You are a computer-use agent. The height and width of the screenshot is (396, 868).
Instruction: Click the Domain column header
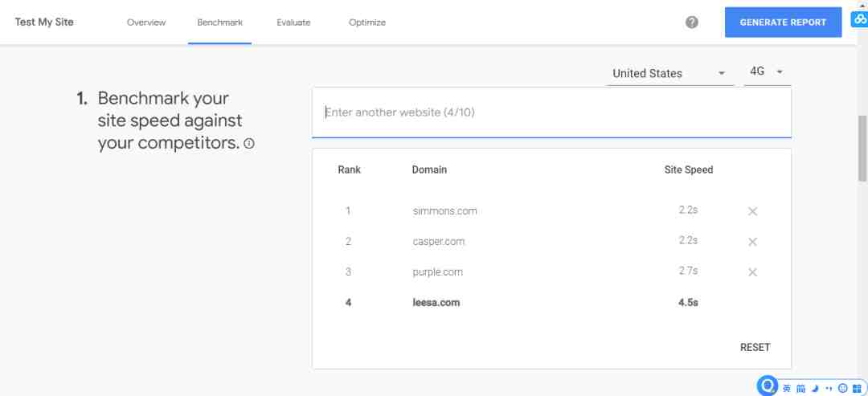point(429,169)
